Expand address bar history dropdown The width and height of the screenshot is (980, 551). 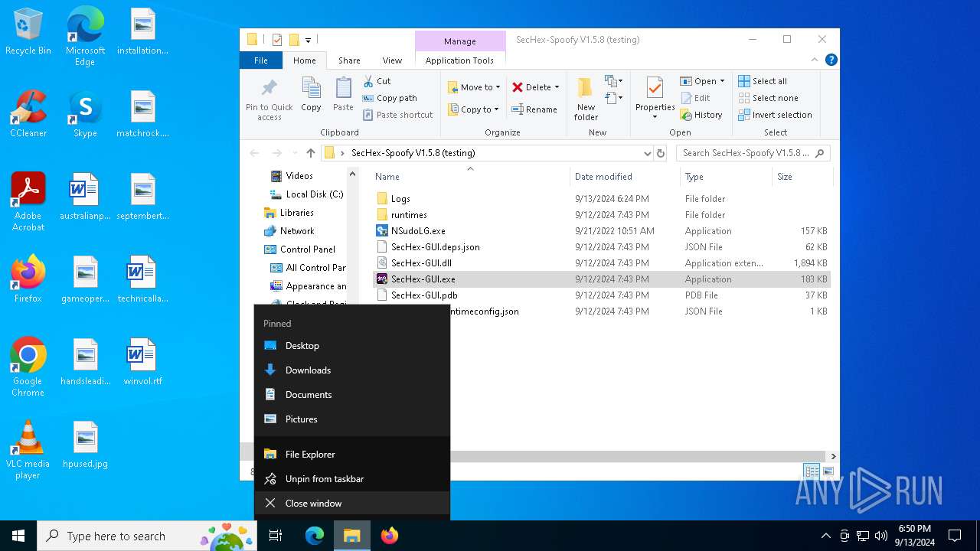(648, 153)
